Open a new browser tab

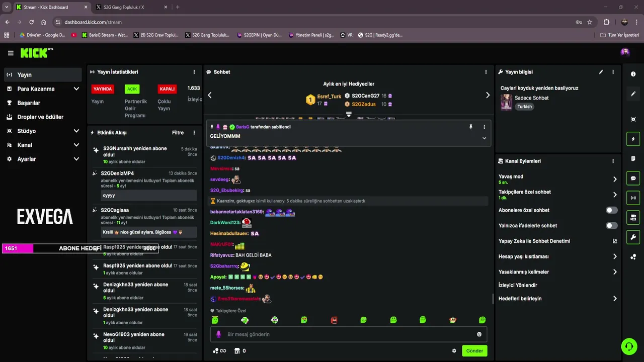178,7
